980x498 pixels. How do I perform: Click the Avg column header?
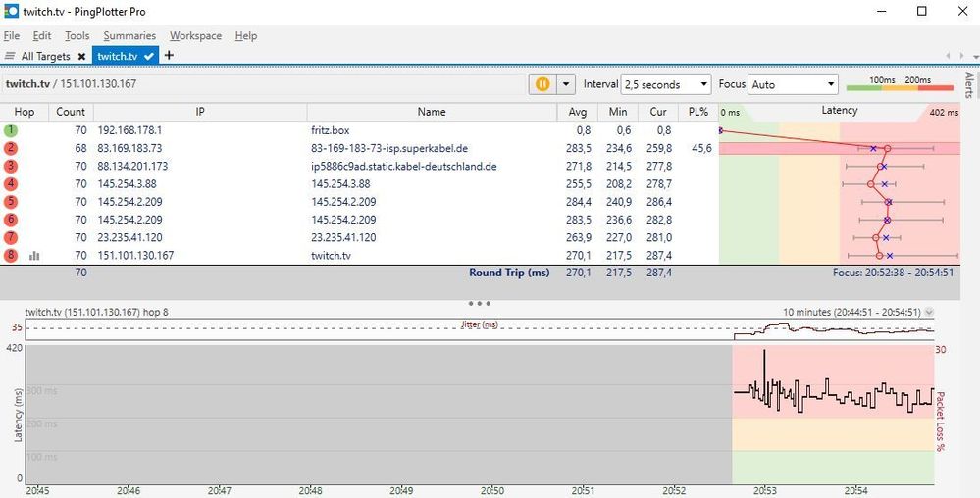click(578, 112)
